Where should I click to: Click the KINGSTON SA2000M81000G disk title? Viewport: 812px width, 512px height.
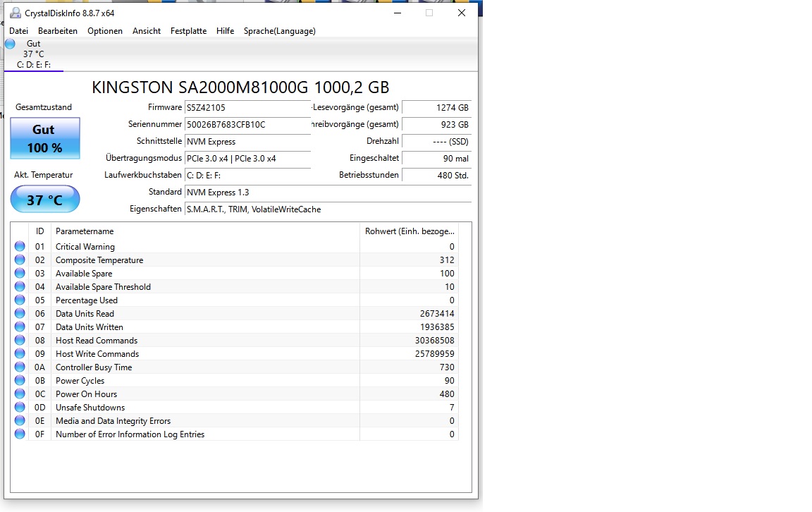click(x=240, y=87)
